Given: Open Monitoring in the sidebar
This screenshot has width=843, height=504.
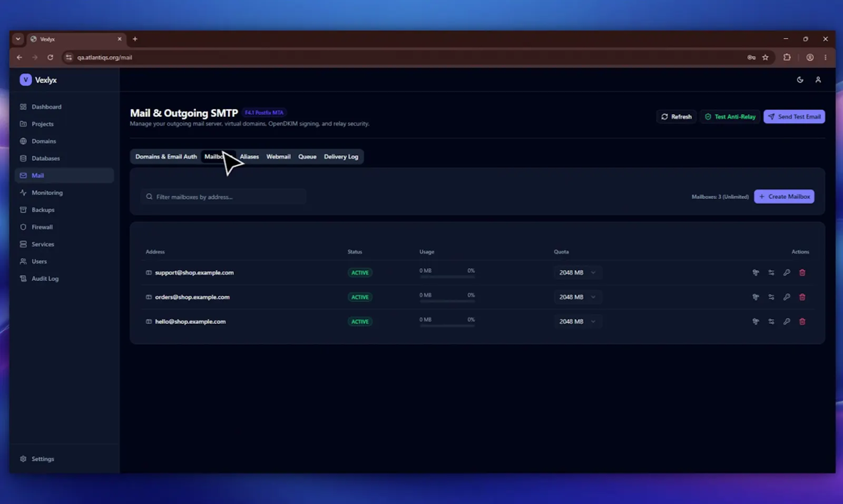Looking at the screenshot, I should pos(64,193).
